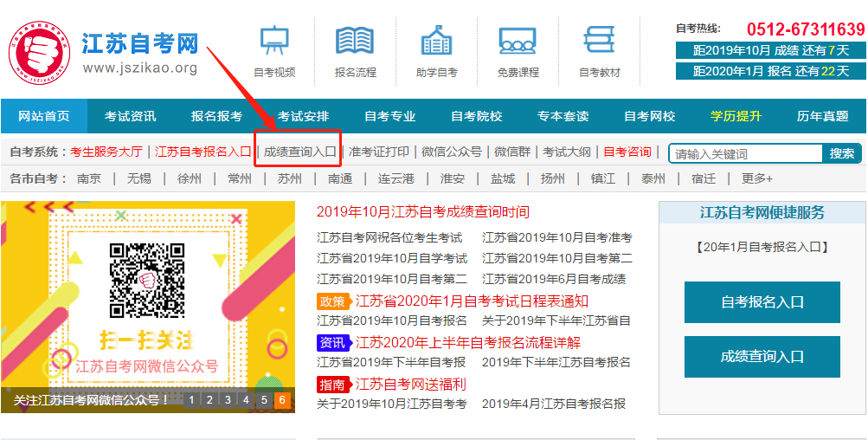Screen dimensions: 868x440
Task: Click the 搜索 search button
Action: [x=842, y=153]
